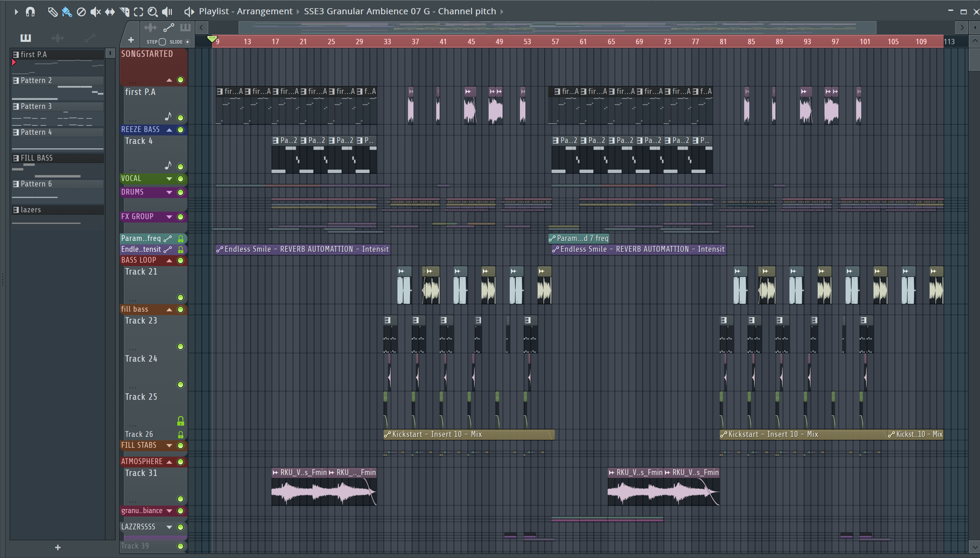The image size is (980, 558).
Task: Mute the REEZE BASS group
Action: [180, 130]
